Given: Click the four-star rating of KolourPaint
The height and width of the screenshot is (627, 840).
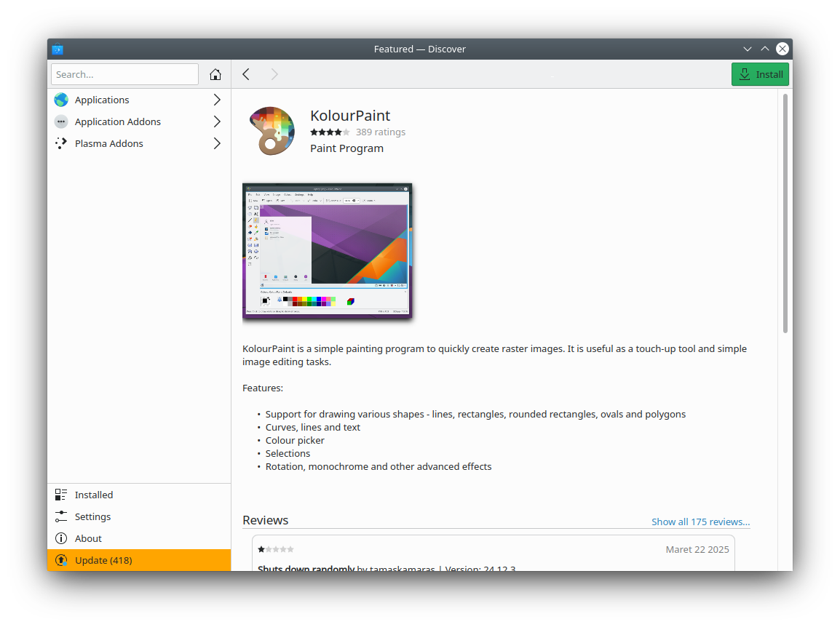Looking at the screenshot, I should [330, 132].
